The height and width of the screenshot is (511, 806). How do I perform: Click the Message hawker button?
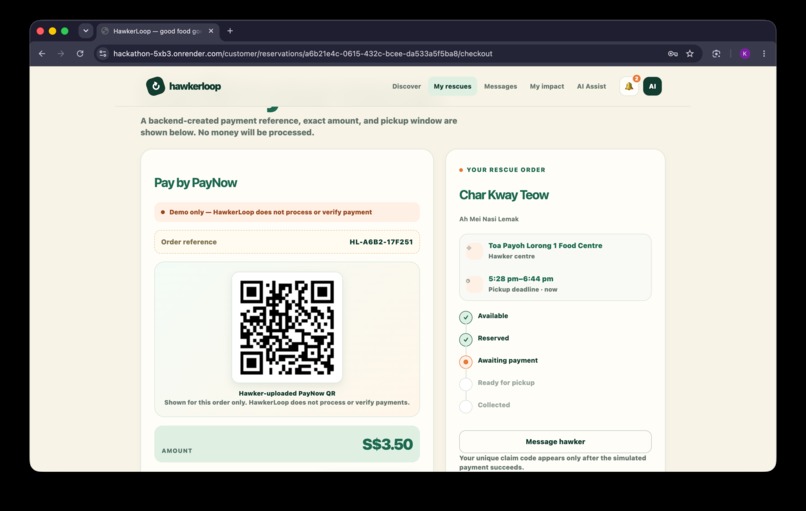click(x=555, y=442)
